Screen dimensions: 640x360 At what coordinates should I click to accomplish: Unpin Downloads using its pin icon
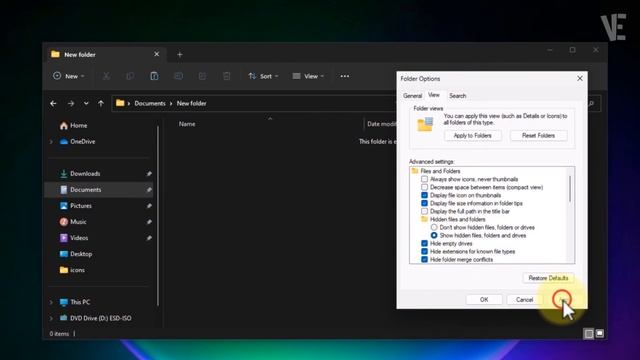pos(149,174)
